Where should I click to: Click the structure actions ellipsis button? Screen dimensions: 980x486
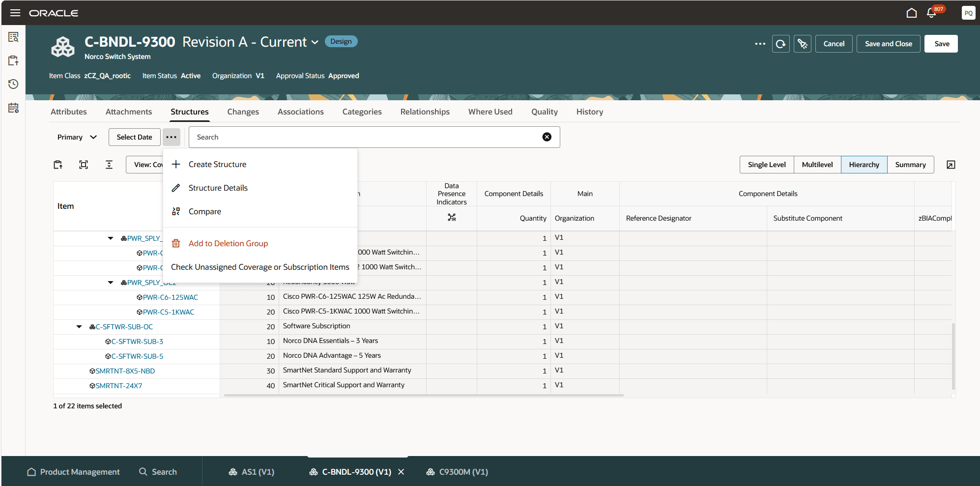pyautogui.click(x=171, y=137)
